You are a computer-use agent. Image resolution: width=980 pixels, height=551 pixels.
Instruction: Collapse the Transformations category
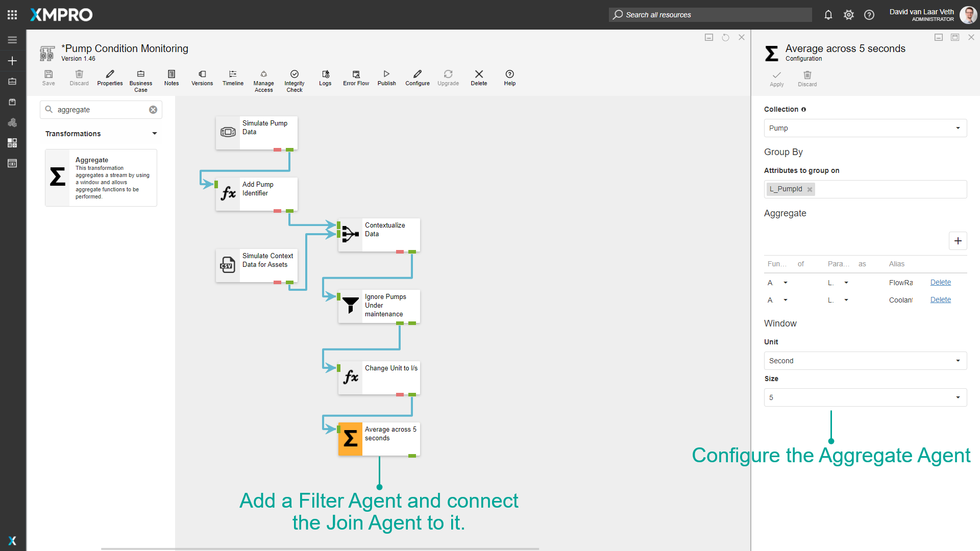(x=154, y=134)
